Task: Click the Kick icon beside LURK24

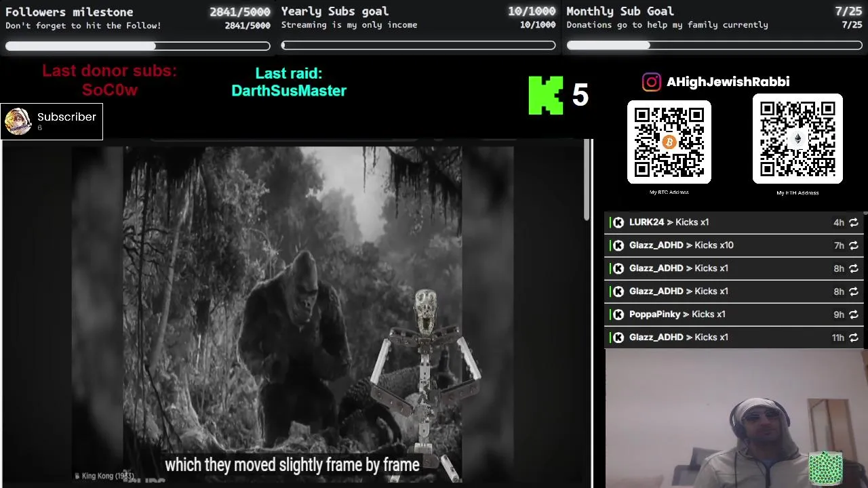Action: click(618, 222)
